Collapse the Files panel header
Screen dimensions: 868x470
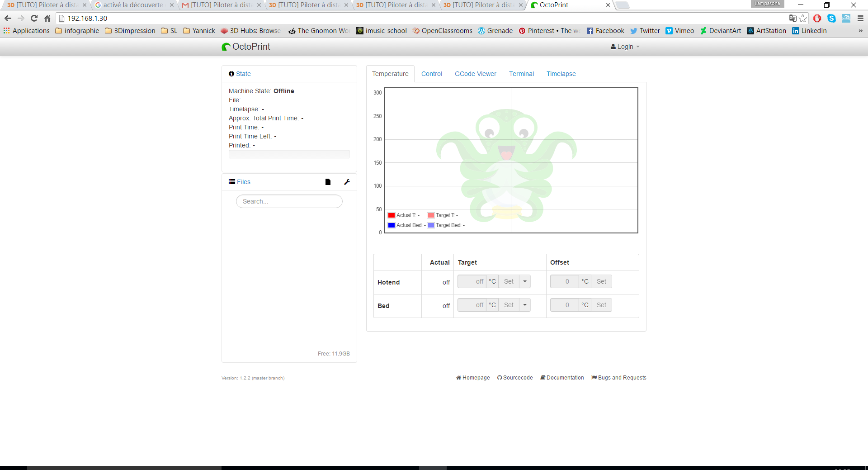[x=244, y=182]
